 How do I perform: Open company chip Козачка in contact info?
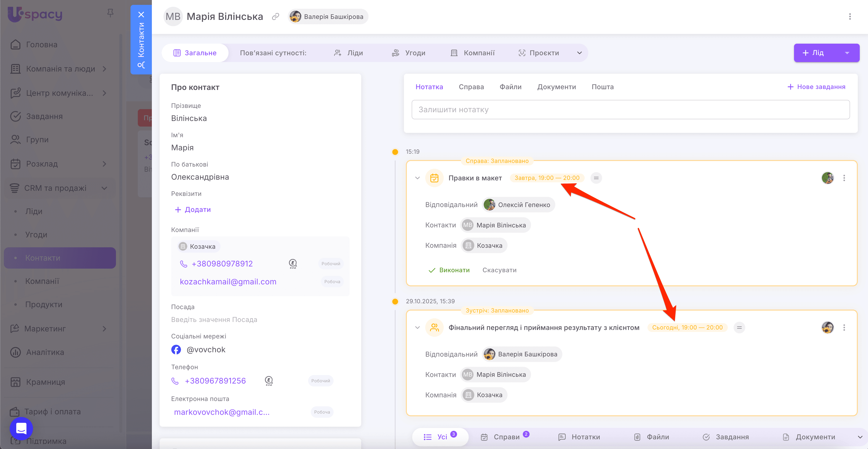pos(199,247)
